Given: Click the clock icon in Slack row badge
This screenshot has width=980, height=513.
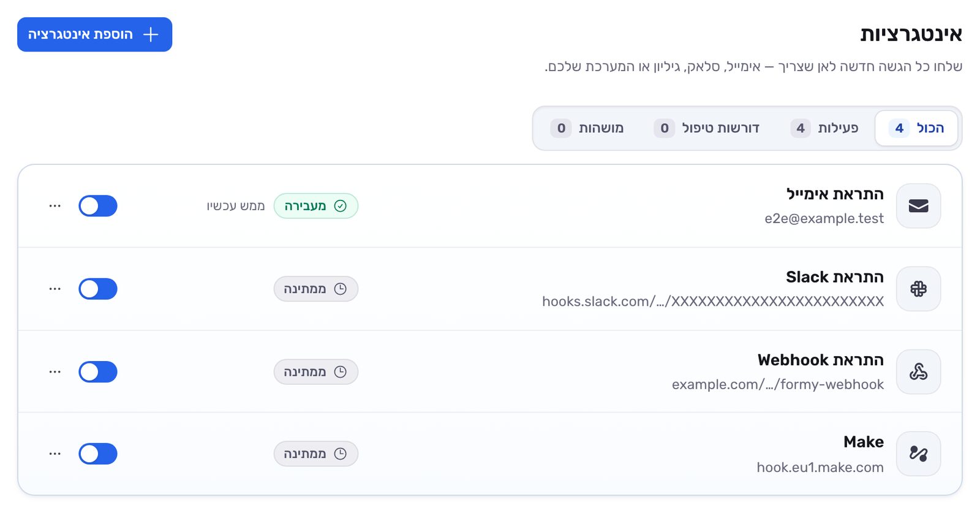Looking at the screenshot, I should [x=341, y=289].
